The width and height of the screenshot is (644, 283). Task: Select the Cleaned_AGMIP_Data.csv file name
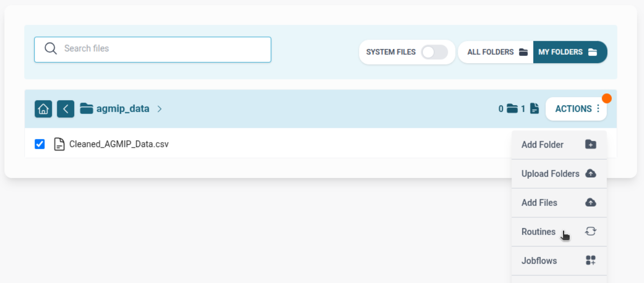[x=119, y=144]
